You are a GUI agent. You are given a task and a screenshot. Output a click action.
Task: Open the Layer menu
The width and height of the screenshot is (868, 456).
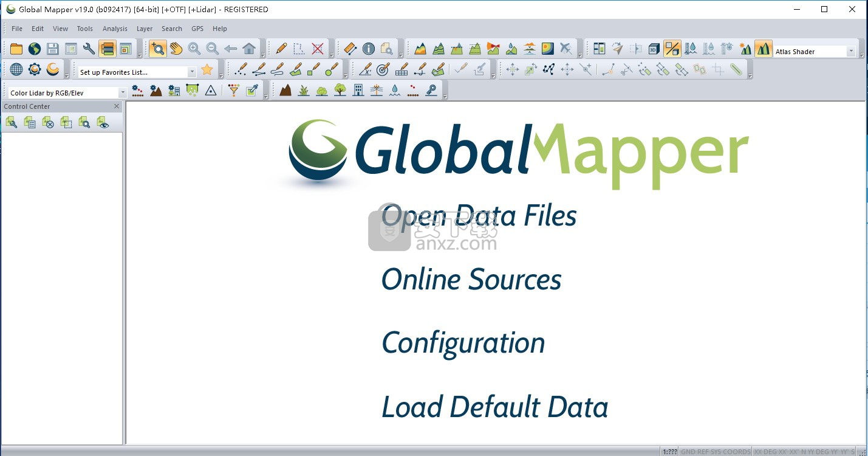click(x=145, y=29)
